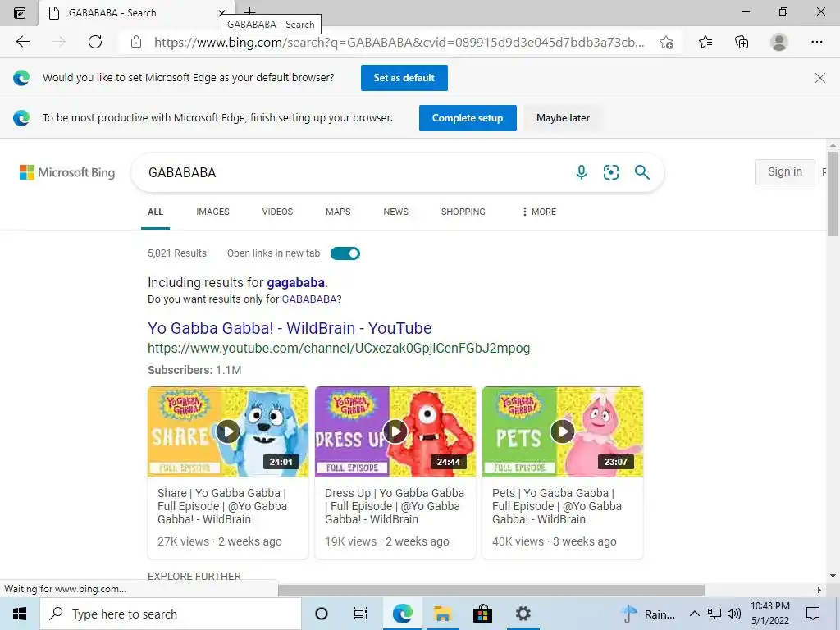Refresh the current page
The width and height of the screenshot is (840, 630).
click(x=95, y=42)
